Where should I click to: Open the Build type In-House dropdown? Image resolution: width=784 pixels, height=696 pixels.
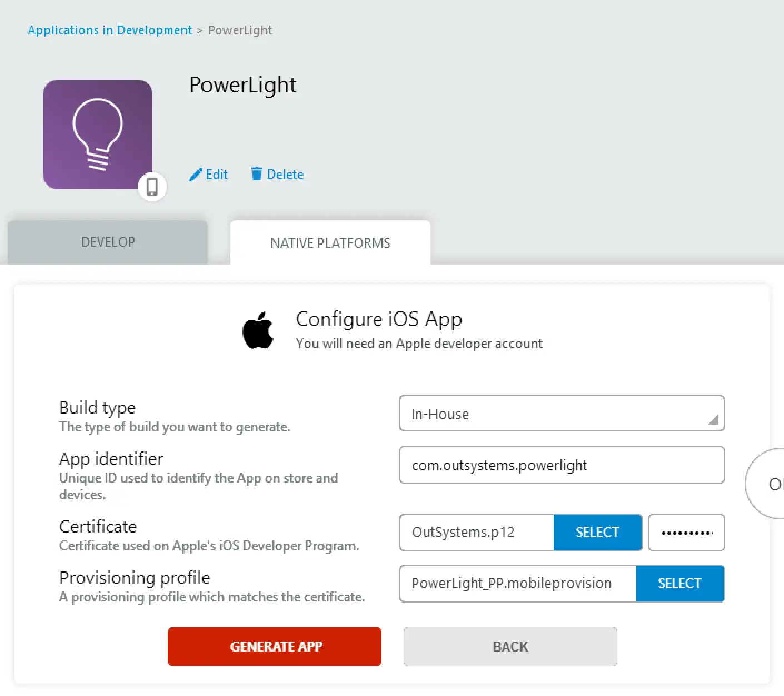coord(562,413)
